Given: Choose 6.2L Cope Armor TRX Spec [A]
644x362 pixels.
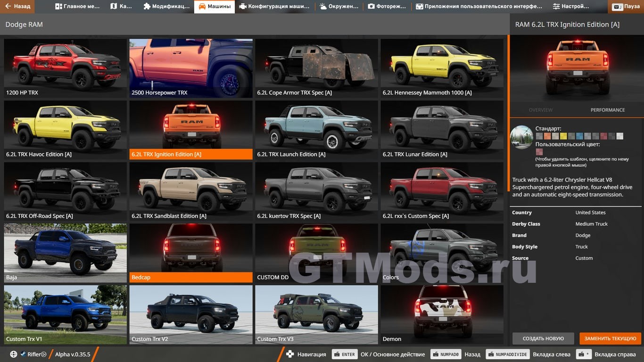Looking at the screenshot, I should point(316,68).
